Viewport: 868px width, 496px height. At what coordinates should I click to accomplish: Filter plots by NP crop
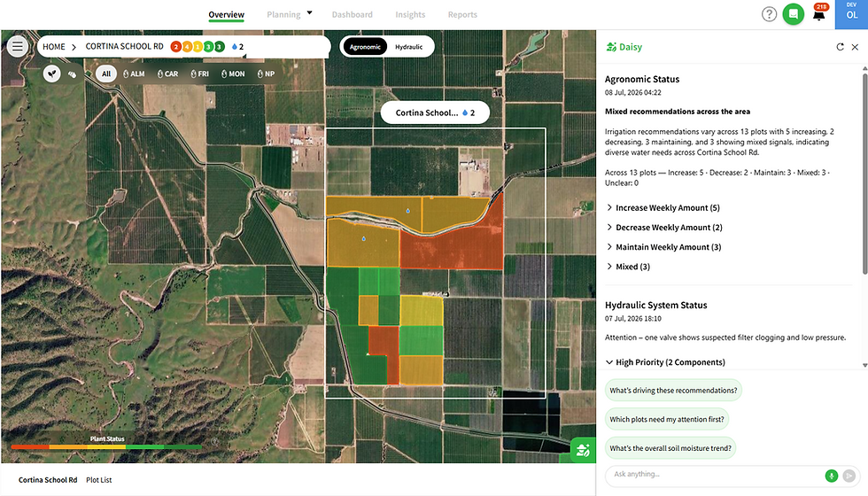[266, 74]
